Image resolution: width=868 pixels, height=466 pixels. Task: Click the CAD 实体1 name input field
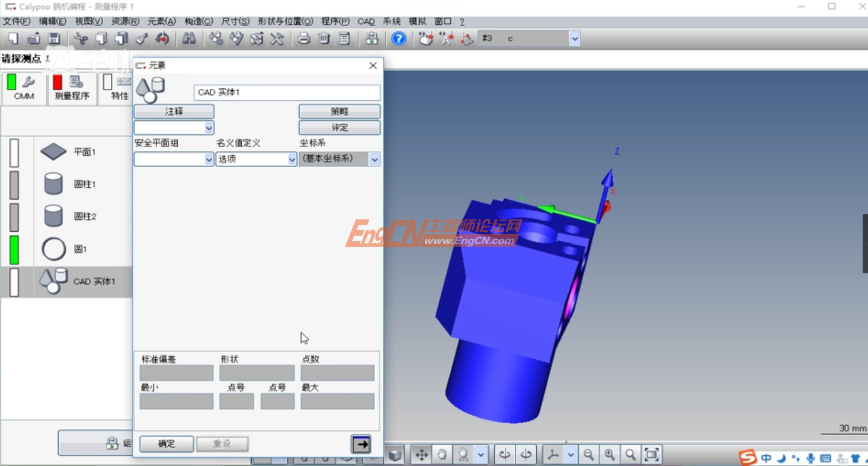[x=287, y=92]
